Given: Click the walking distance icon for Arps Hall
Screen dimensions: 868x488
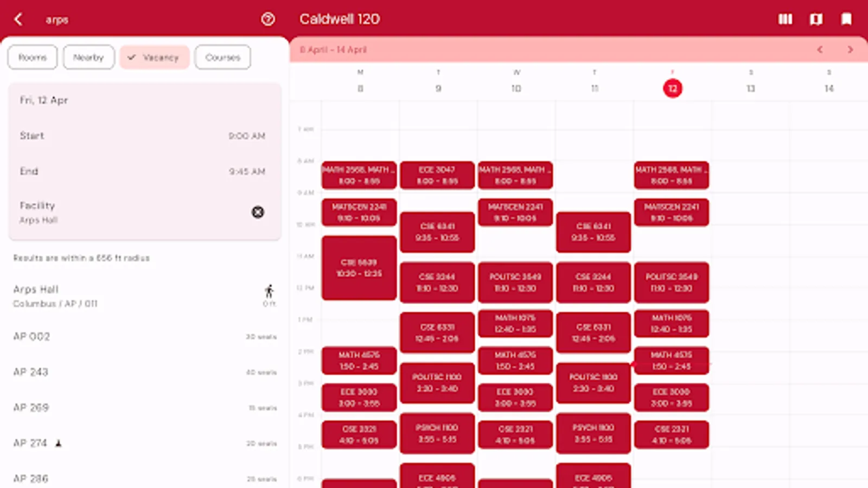Looking at the screenshot, I should point(269,290).
